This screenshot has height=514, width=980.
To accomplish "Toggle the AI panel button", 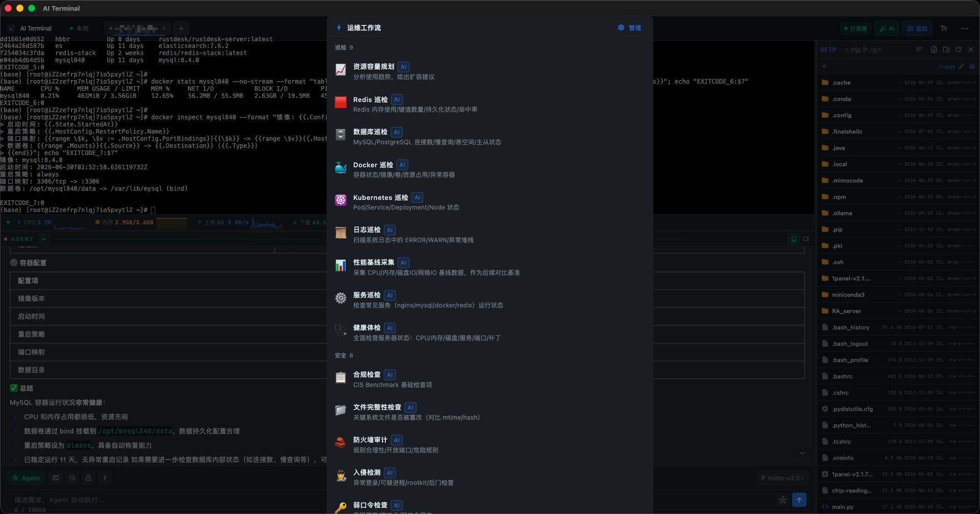I will [887, 29].
